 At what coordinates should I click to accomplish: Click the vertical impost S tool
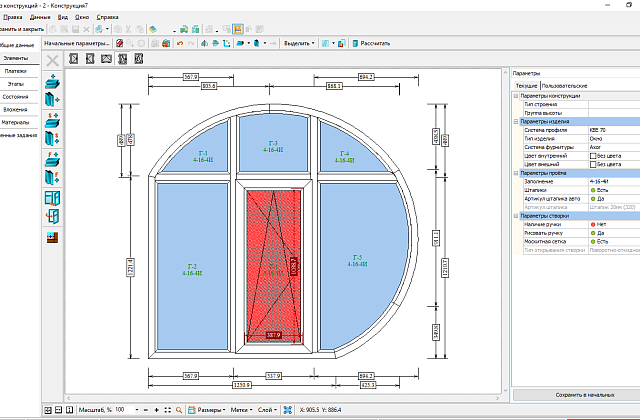pyautogui.click(x=52, y=138)
